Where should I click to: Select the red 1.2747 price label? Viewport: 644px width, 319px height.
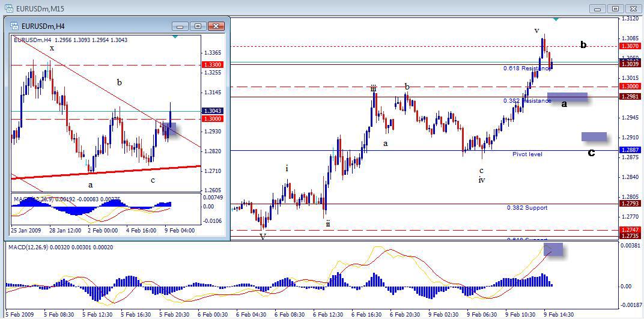(630, 230)
